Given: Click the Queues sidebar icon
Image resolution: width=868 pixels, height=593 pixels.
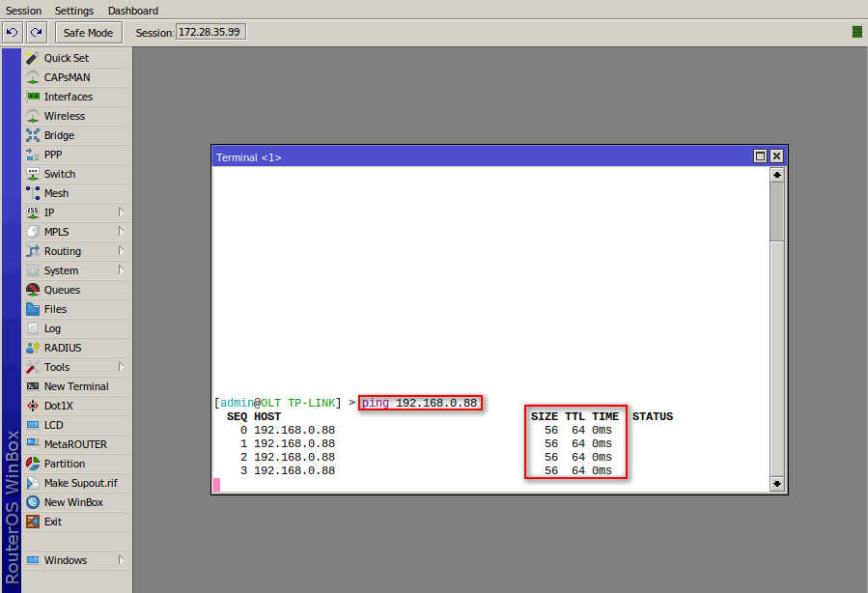Looking at the screenshot, I should (x=33, y=290).
